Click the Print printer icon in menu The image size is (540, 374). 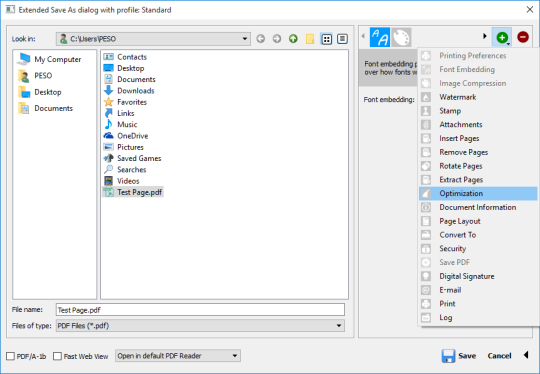[426, 304]
